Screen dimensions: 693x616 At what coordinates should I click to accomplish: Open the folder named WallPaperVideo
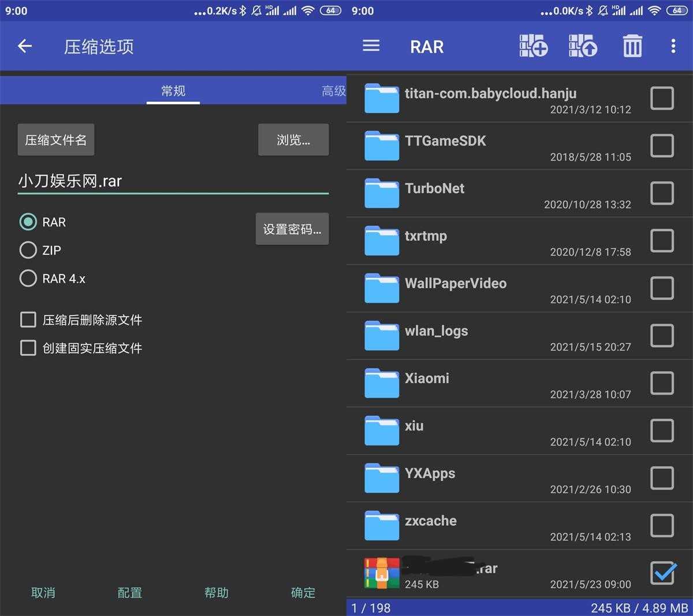click(x=456, y=283)
